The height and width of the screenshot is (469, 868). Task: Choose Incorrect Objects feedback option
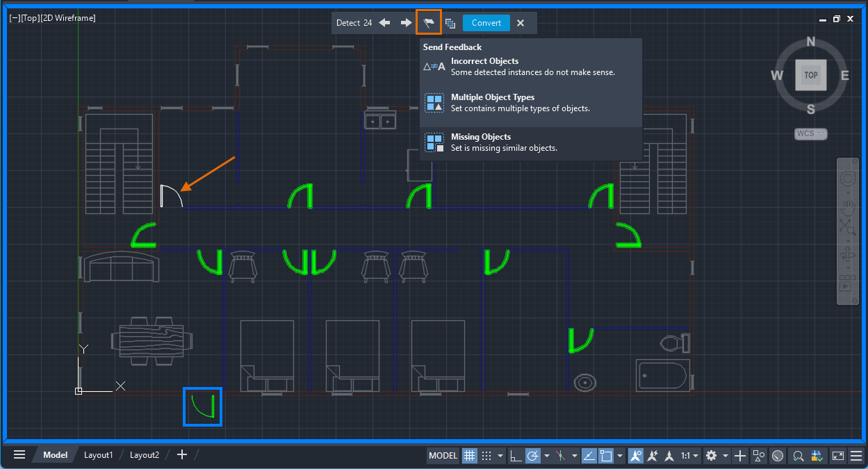pyautogui.click(x=530, y=67)
